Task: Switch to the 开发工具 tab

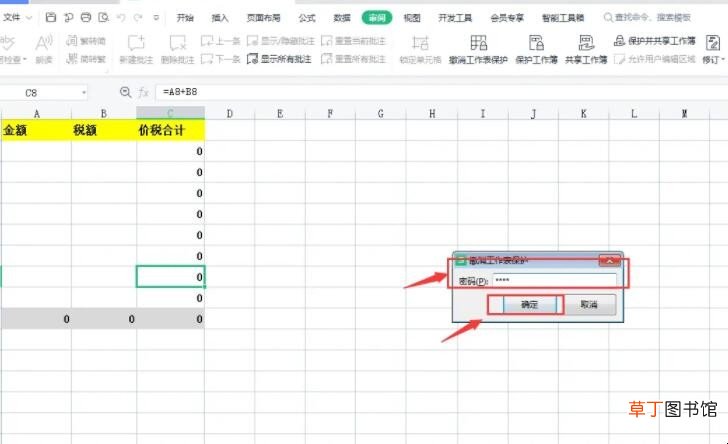Action: tap(455, 18)
